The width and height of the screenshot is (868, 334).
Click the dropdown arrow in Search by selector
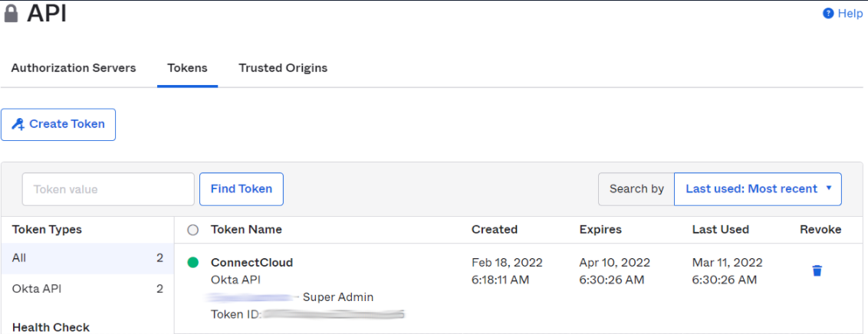point(829,188)
